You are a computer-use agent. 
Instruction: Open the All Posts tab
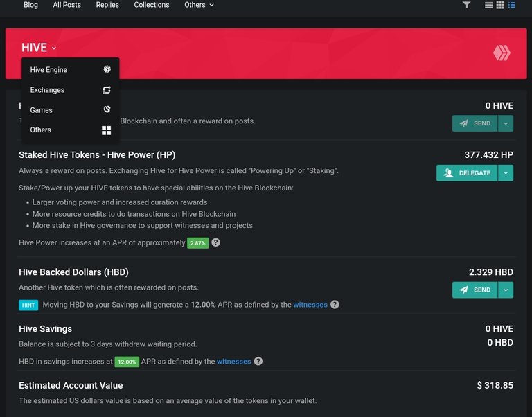[x=66, y=5]
